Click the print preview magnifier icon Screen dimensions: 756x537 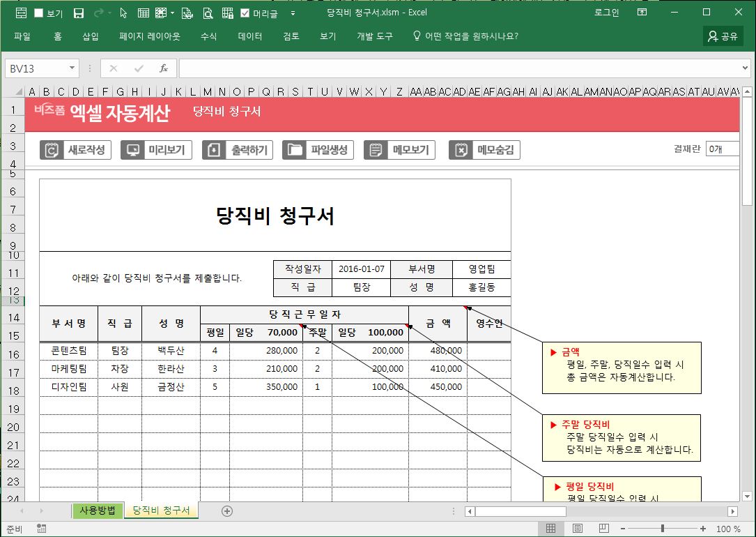click(208, 13)
